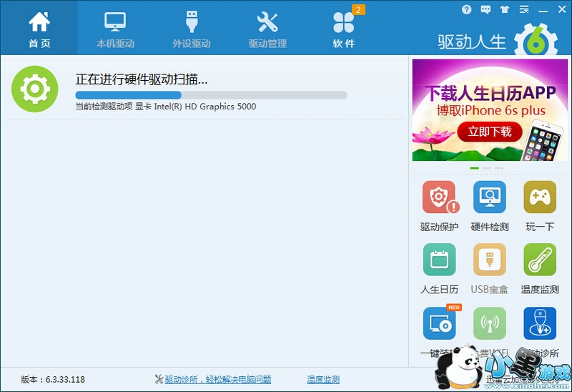Screen dimensions: 572x392
Task: Switch to the 外设驱动 tab
Action: [x=192, y=28]
